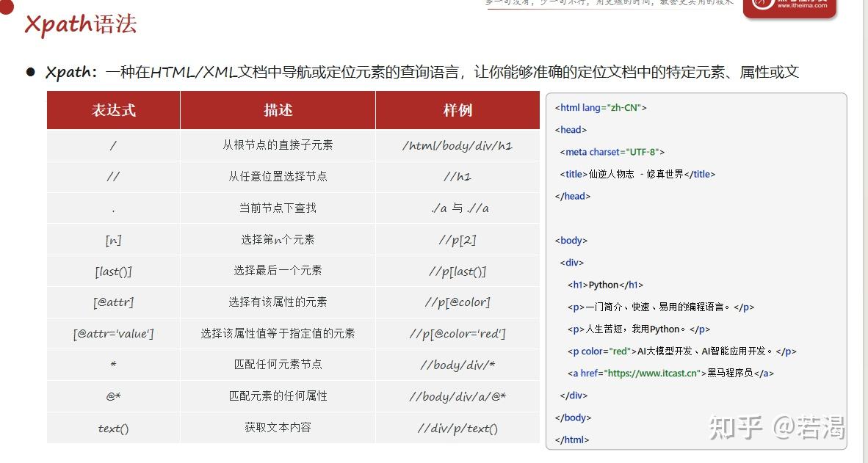The height and width of the screenshot is (463, 868).
Task: Click the example "//p[@color='red']"
Action: (457, 334)
